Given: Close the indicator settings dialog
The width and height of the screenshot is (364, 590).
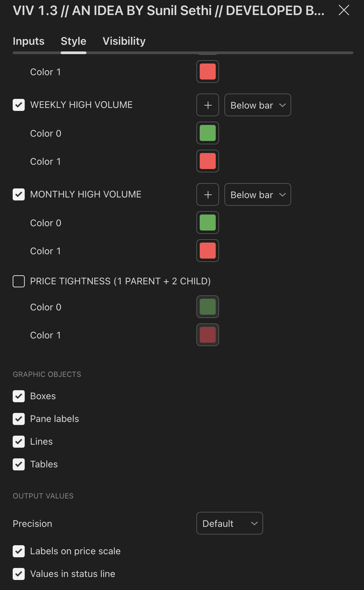Looking at the screenshot, I should pyautogui.click(x=344, y=10).
